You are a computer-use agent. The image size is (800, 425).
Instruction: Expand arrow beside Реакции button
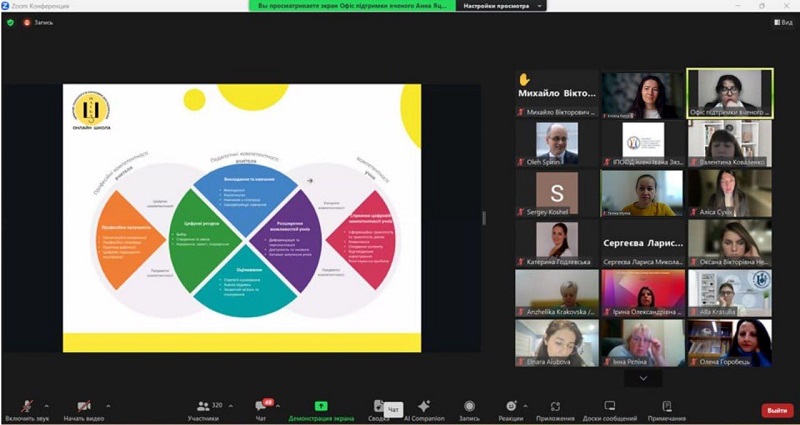(525, 406)
